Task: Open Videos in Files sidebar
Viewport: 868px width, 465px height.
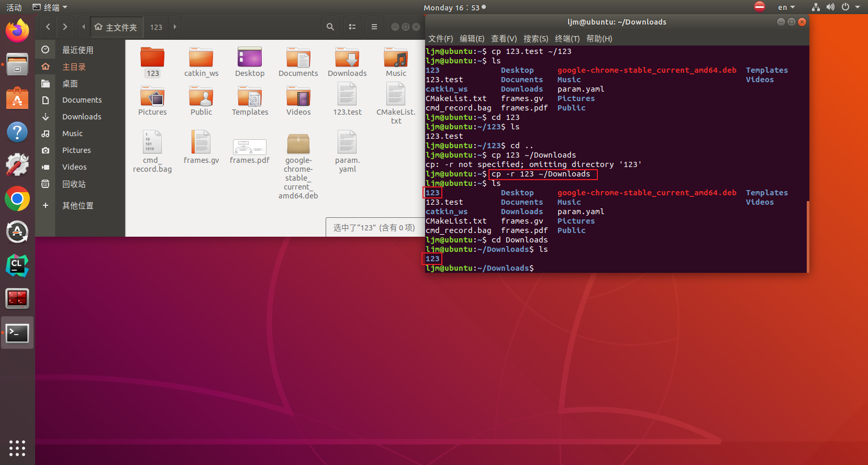Action: [80, 167]
